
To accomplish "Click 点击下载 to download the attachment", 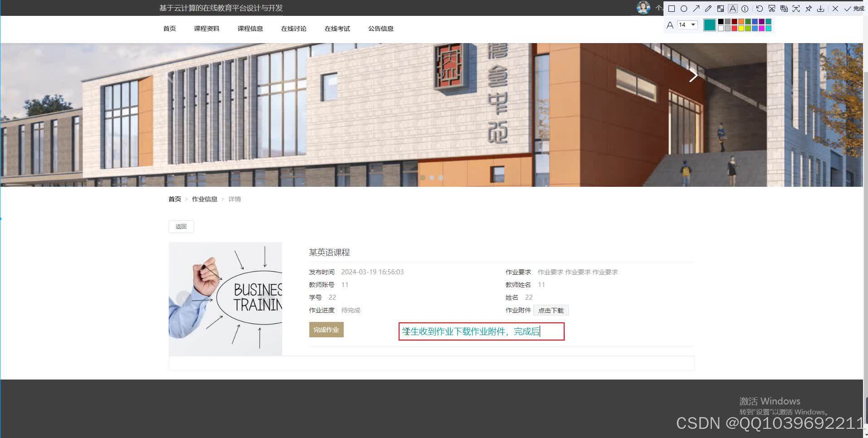I will tap(551, 310).
